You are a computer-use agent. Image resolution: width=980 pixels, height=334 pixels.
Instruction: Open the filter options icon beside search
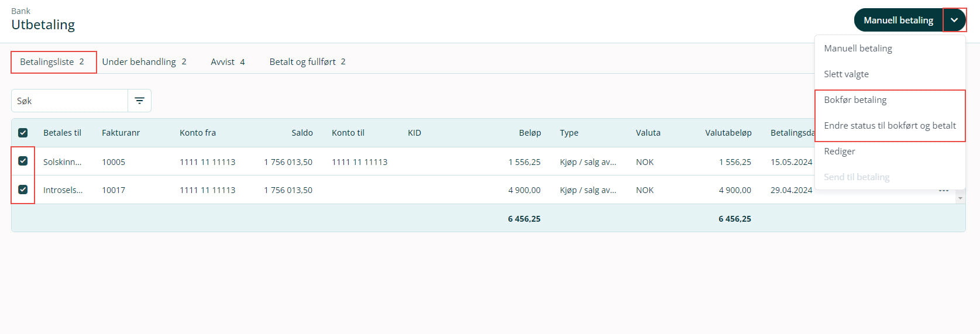point(139,101)
